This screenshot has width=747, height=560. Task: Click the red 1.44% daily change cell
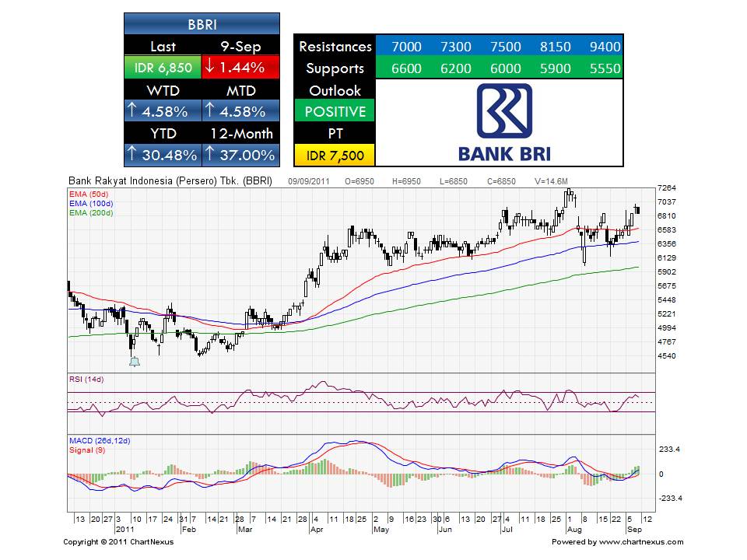coord(241,68)
